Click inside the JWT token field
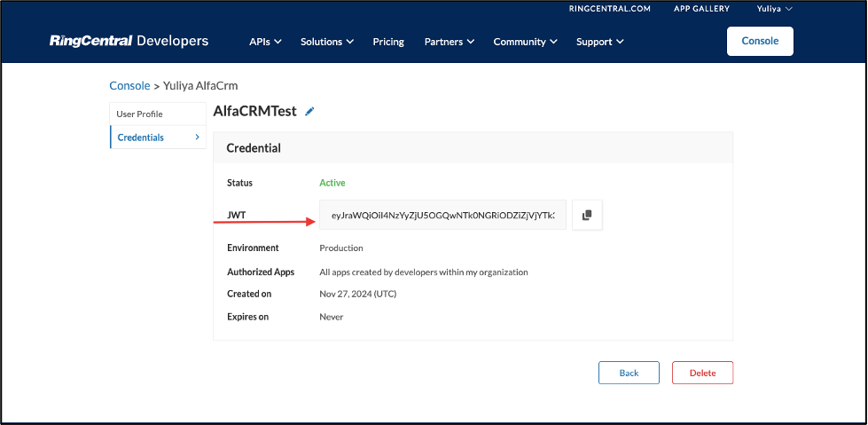This screenshot has width=868, height=425. 442,215
